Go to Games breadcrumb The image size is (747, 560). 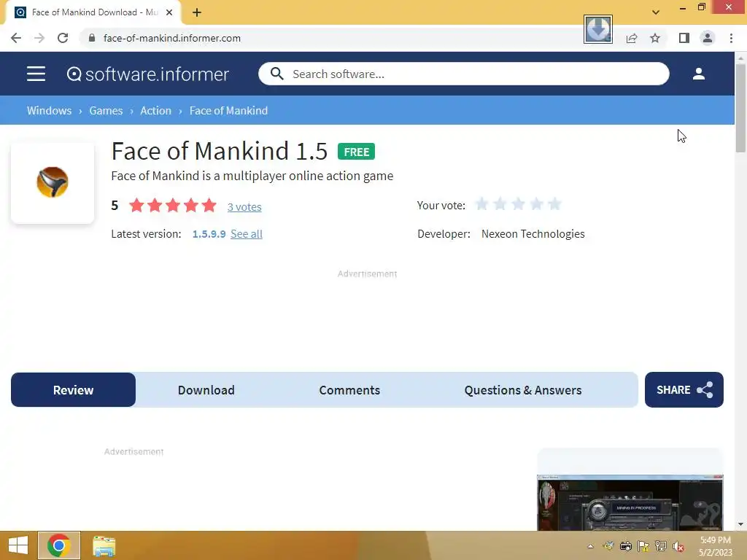point(106,111)
